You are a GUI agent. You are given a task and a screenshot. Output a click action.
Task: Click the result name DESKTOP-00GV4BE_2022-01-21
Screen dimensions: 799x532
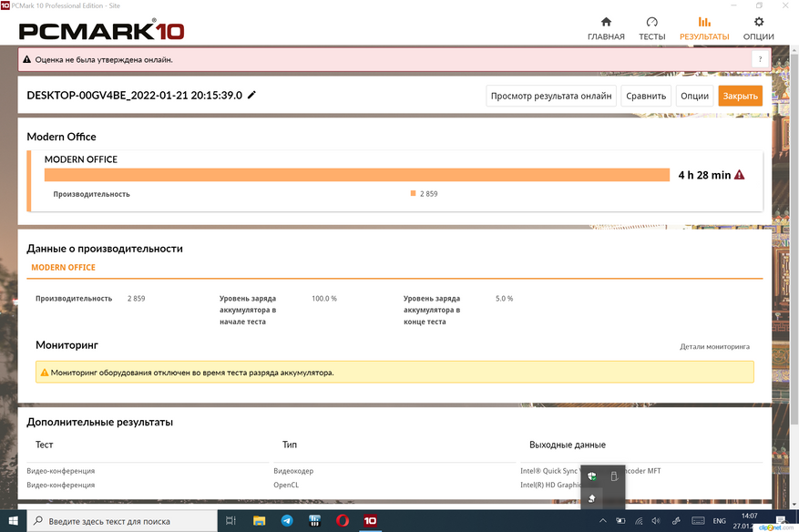pos(135,96)
